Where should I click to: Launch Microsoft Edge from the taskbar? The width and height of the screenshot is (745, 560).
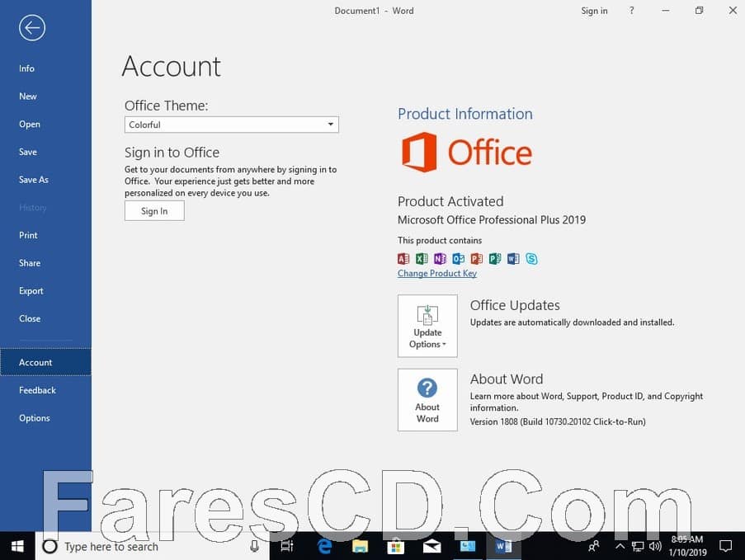(x=324, y=546)
